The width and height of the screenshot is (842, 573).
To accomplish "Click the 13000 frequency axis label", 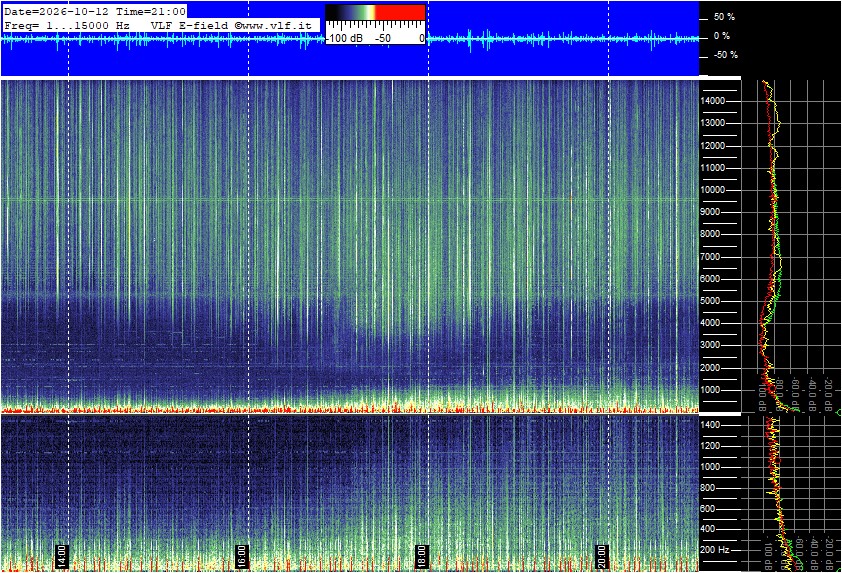I will pyautogui.click(x=713, y=123).
